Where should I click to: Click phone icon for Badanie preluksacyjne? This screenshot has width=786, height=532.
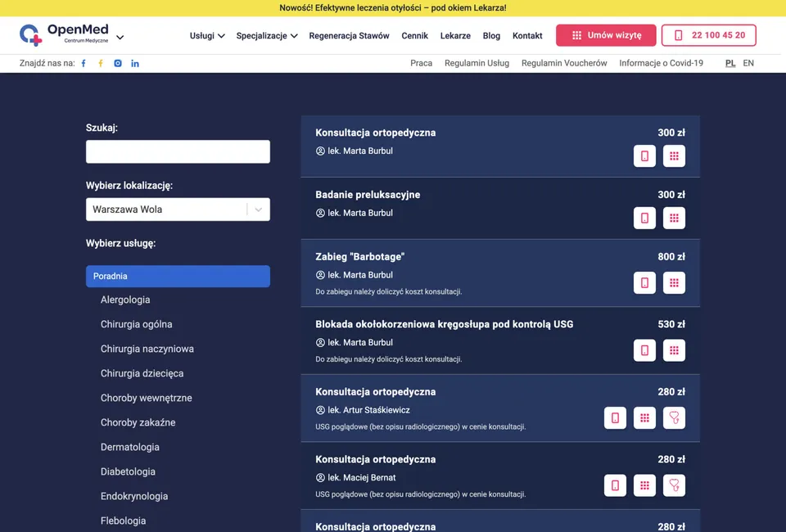coord(644,218)
